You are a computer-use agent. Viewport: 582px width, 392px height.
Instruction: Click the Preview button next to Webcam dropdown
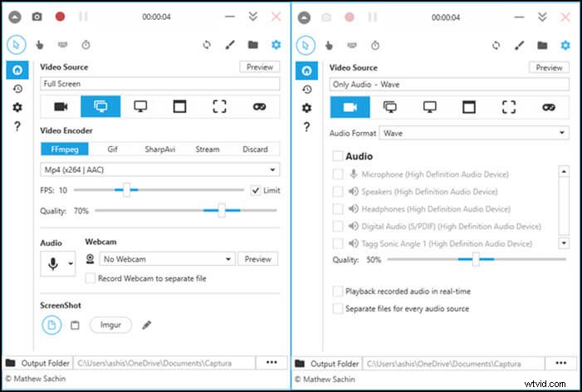[258, 259]
